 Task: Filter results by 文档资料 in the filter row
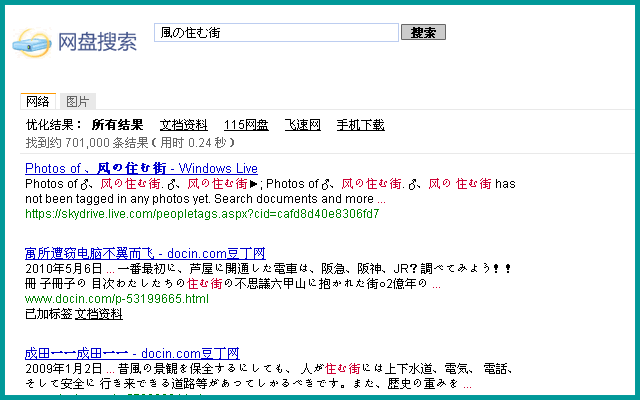tap(184, 125)
